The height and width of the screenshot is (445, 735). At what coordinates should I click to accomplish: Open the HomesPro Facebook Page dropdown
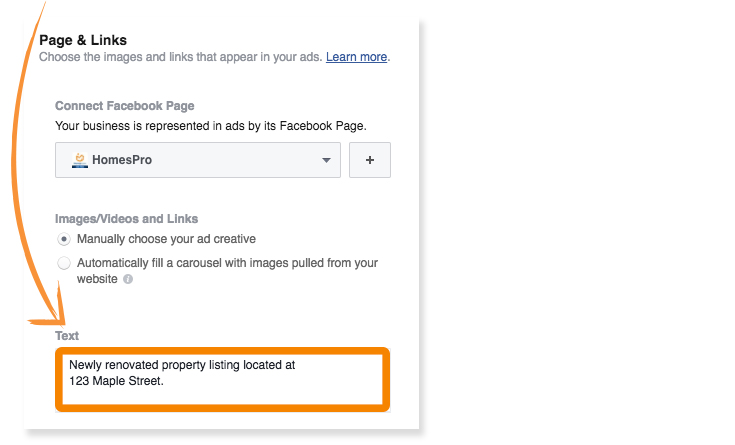(x=198, y=160)
